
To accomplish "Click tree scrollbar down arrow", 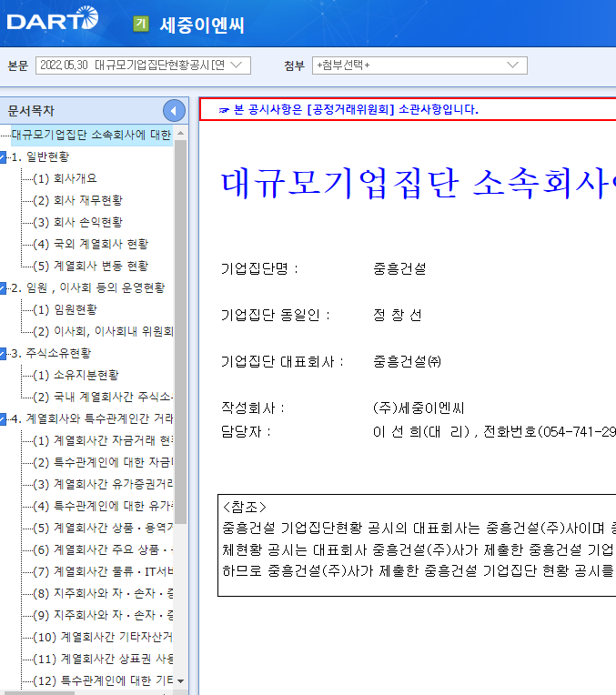I will pyautogui.click(x=180, y=680).
